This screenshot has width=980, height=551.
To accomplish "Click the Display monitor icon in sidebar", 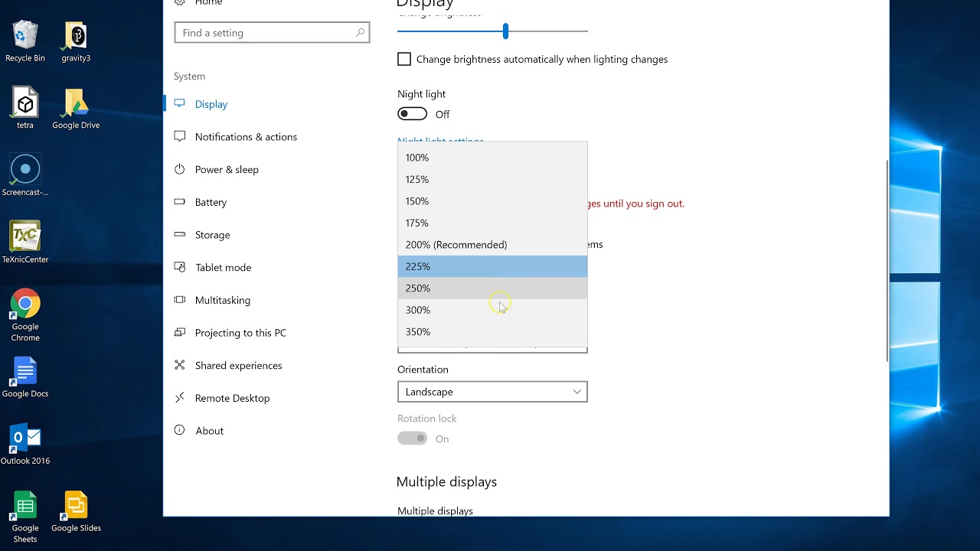I will coord(180,103).
